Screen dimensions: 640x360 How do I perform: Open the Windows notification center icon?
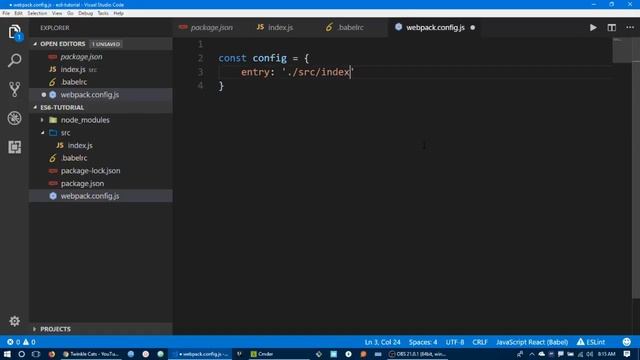pyautogui.click(x=627, y=354)
